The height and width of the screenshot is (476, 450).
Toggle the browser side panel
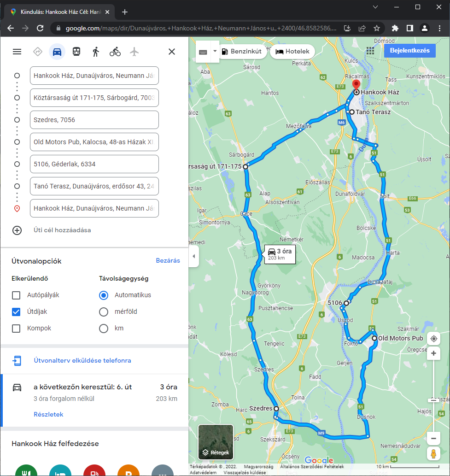click(409, 28)
